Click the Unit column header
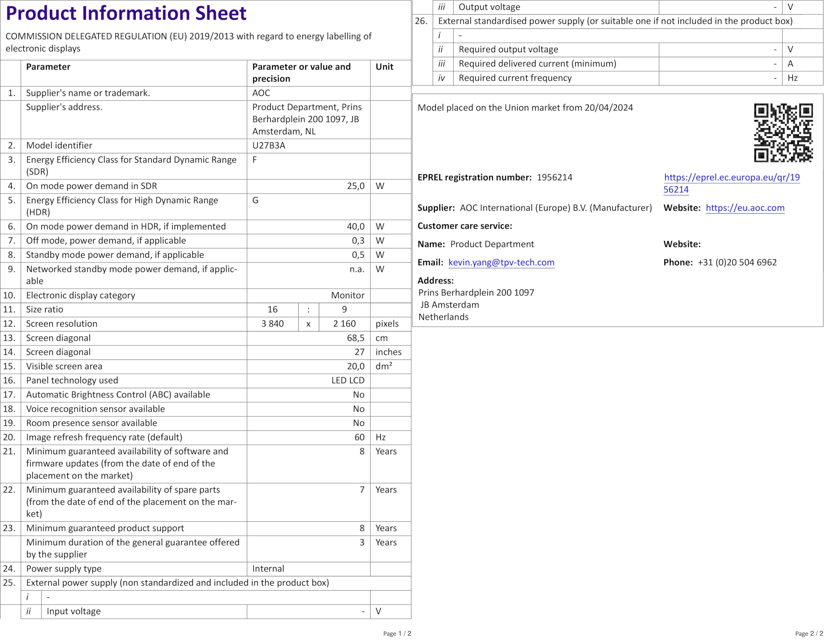 click(384, 67)
